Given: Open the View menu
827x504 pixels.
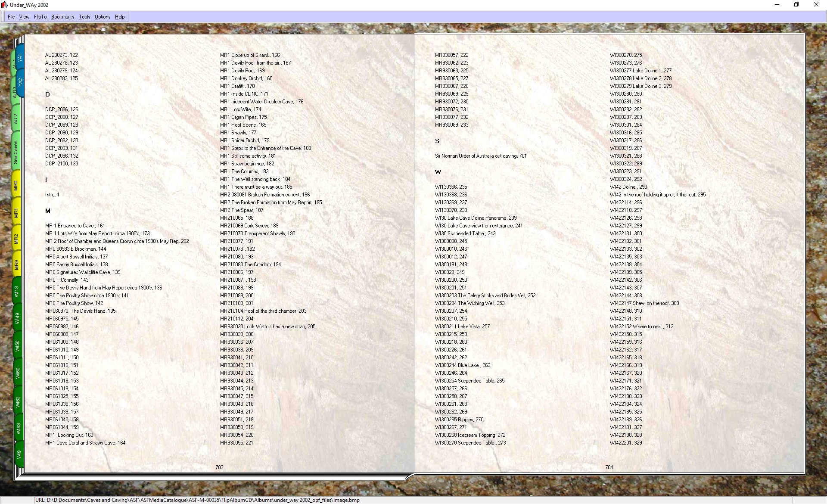Looking at the screenshot, I should (x=24, y=17).
